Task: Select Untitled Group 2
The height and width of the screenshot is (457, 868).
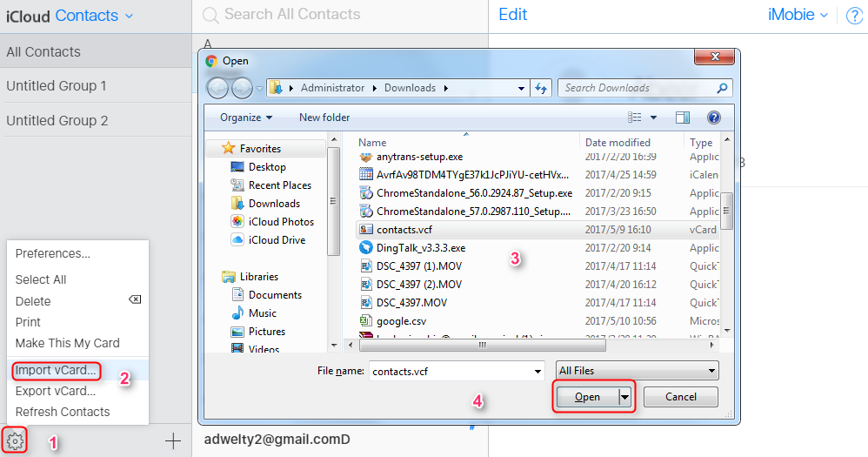Action: tap(96, 120)
